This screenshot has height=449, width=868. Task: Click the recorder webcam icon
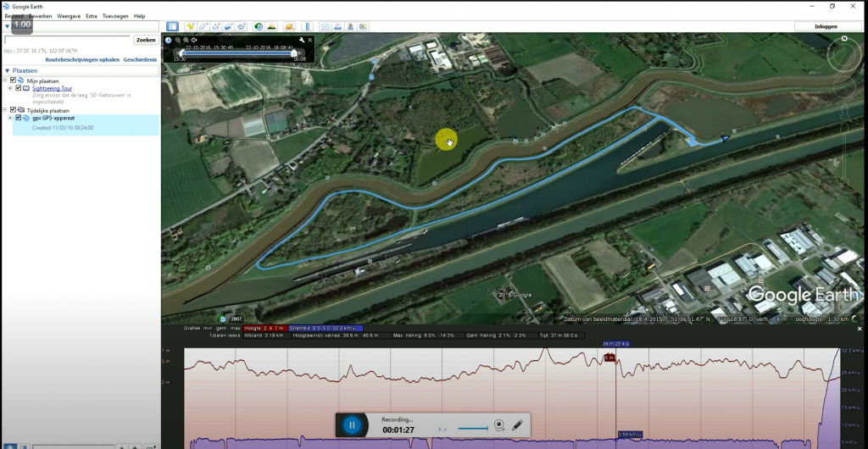pyautogui.click(x=498, y=424)
